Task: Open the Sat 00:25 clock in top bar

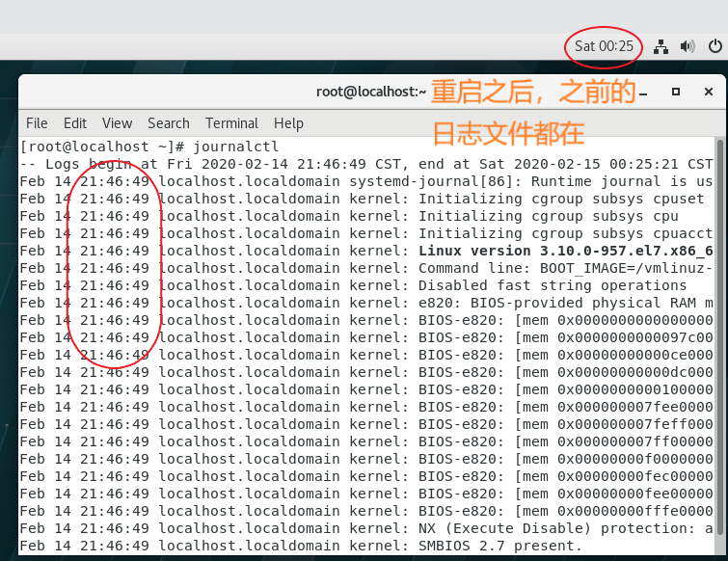Action: [604, 46]
